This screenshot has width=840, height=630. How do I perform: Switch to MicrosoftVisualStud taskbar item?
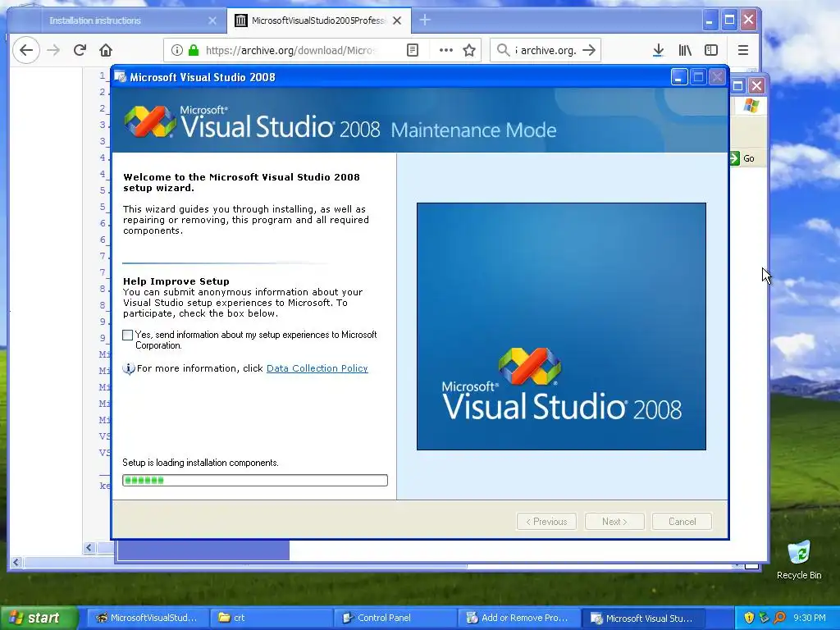[146, 618]
